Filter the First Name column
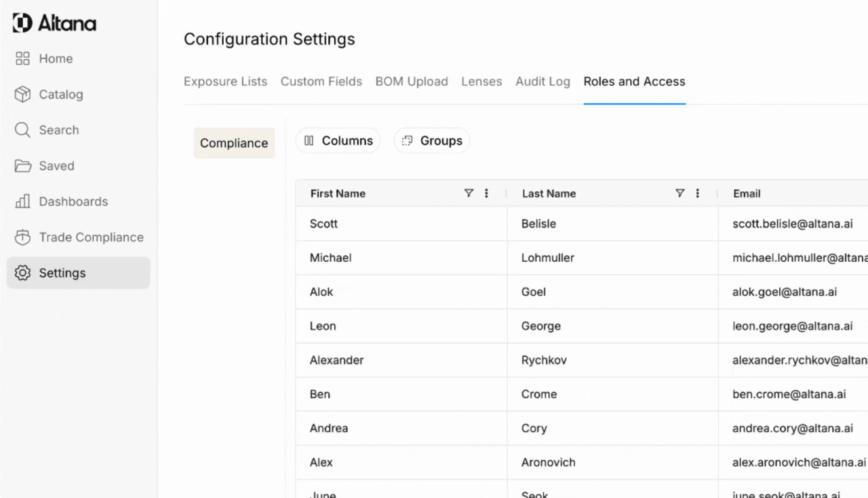This screenshot has width=868, height=498. coord(468,193)
